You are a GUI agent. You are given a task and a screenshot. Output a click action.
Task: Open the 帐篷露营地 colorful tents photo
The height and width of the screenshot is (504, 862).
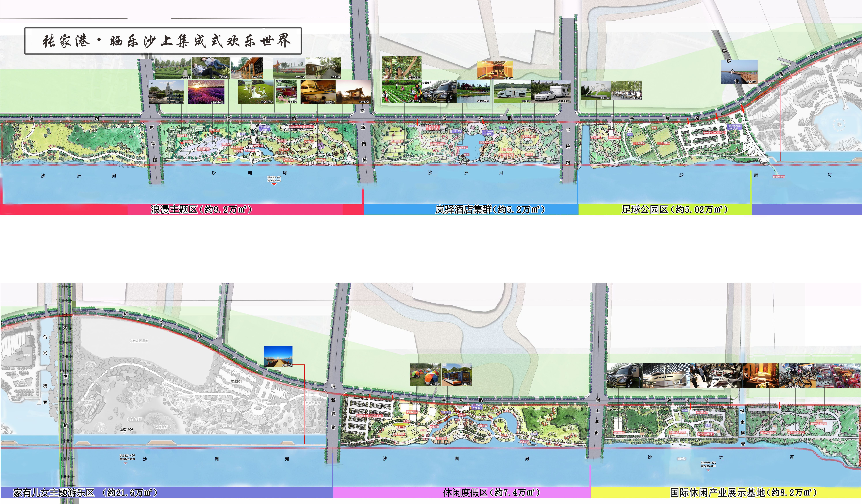(x=425, y=375)
